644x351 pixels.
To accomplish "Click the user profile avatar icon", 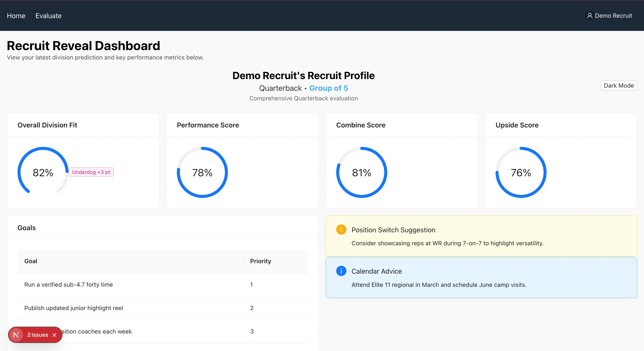I will (x=589, y=16).
